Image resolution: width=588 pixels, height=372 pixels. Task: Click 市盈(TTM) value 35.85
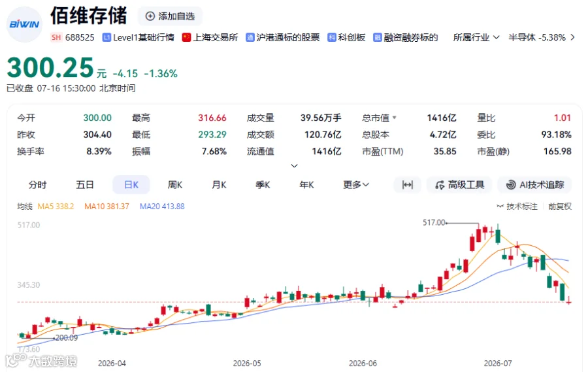click(445, 151)
